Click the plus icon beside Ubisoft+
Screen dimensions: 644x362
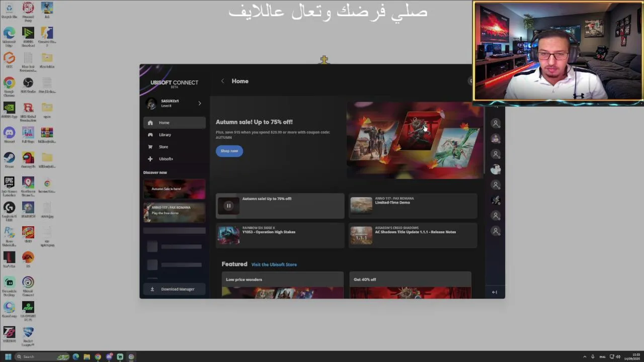pos(150,159)
